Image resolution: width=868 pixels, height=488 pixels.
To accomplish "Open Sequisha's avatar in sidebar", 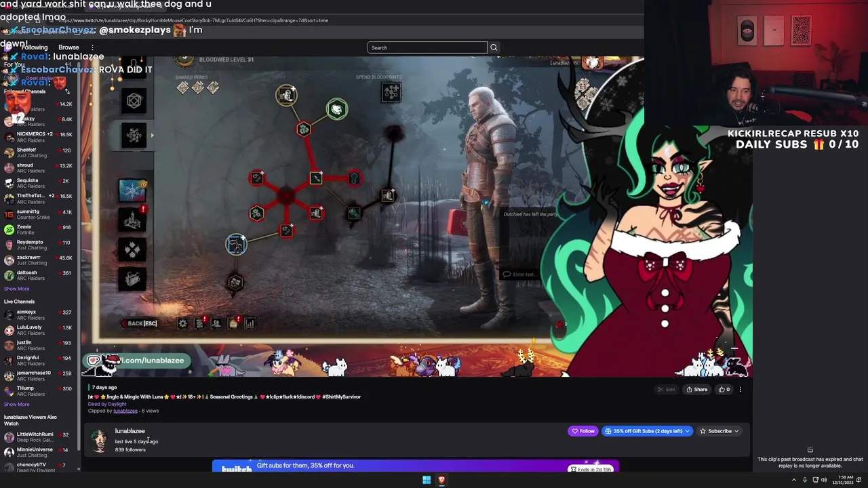I will pyautogui.click(x=9, y=183).
